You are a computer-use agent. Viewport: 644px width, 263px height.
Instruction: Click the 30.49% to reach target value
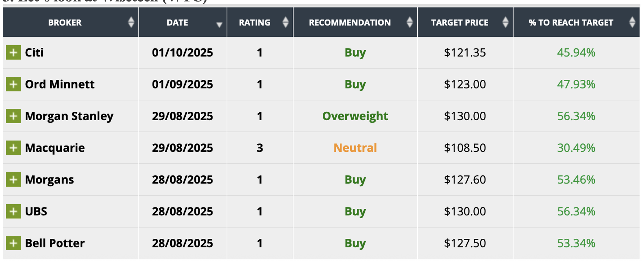[576, 148]
